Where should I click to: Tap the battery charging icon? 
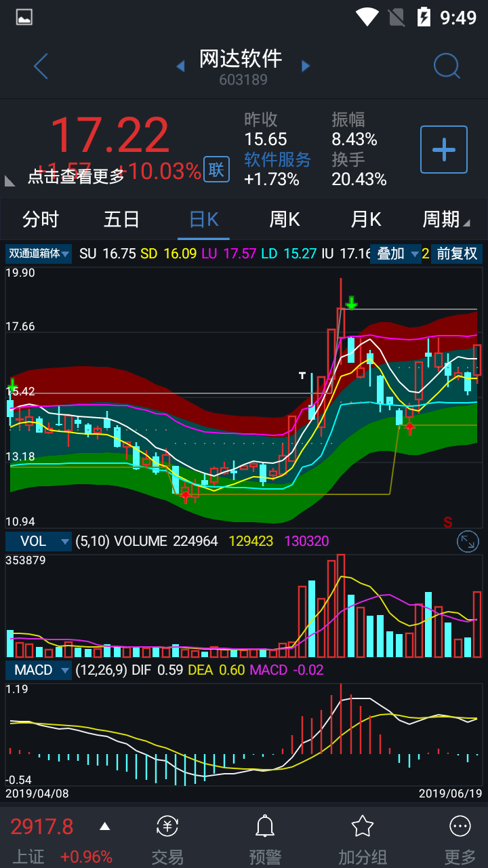(x=424, y=16)
